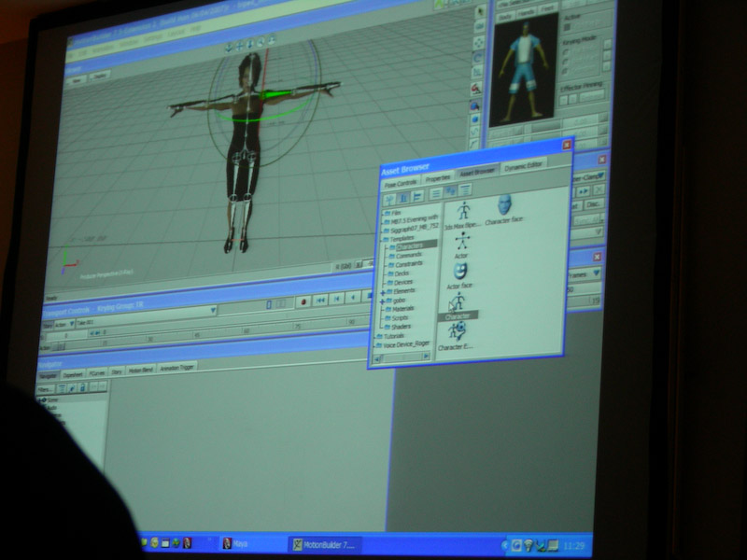
Task: Select the Character face template icon
Action: [x=504, y=205]
